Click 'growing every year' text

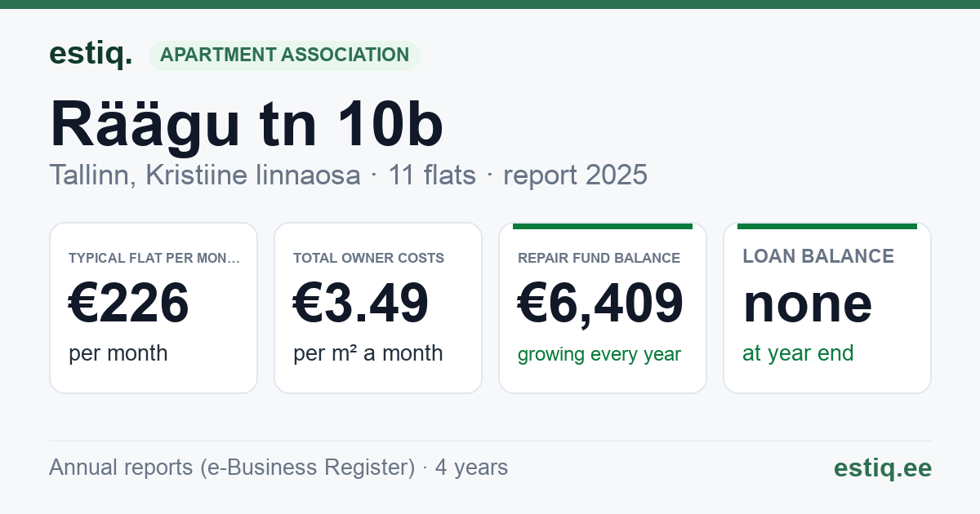point(599,355)
